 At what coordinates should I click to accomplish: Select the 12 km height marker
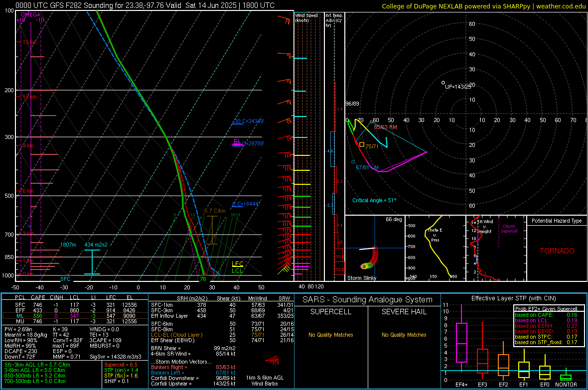[29, 97]
